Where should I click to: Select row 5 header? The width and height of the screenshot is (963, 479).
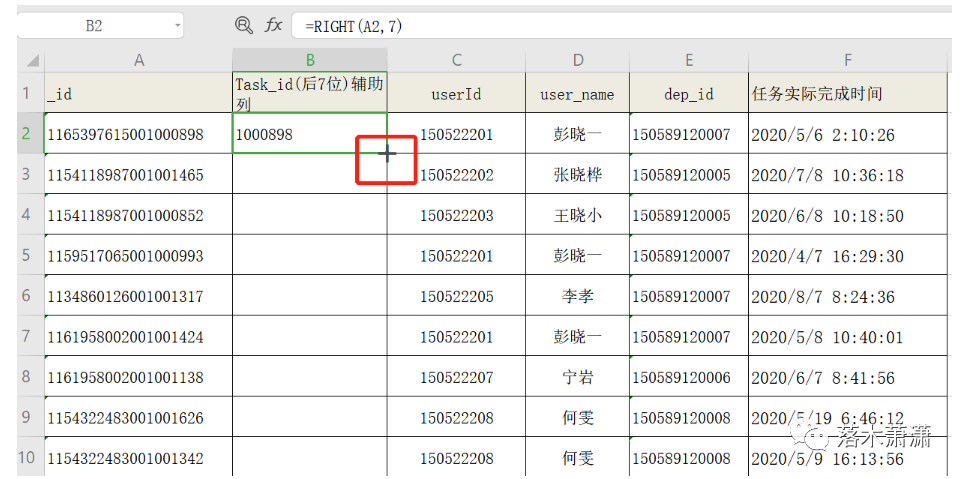(x=31, y=255)
